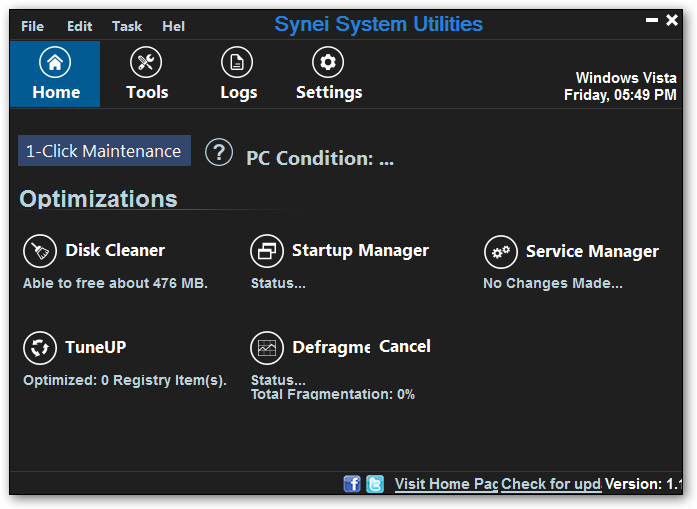The width and height of the screenshot is (697, 509).
Task: Click Startup Manager 'Status...' text
Action: pyautogui.click(x=278, y=283)
